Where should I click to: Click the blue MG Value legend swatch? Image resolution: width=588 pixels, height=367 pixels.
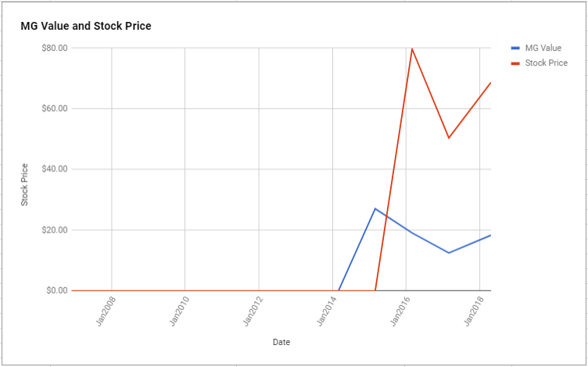pyautogui.click(x=515, y=48)
